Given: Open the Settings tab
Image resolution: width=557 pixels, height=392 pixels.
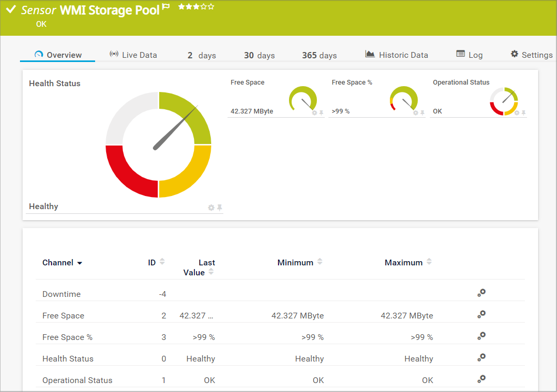Looking at the screenshot, I should coord(531,55).
